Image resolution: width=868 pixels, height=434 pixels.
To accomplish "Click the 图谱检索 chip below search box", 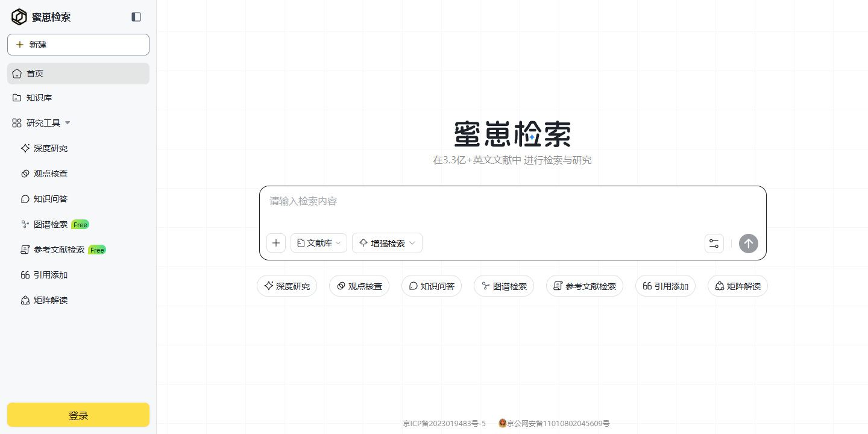I will click(504, 286).
